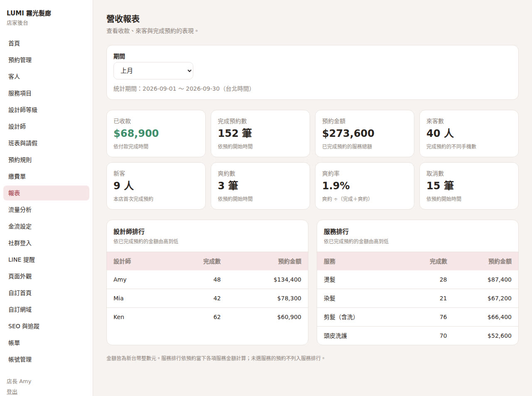Open the 期間 dropdown showing 上月
532x396 pixels.
(153, 71)
